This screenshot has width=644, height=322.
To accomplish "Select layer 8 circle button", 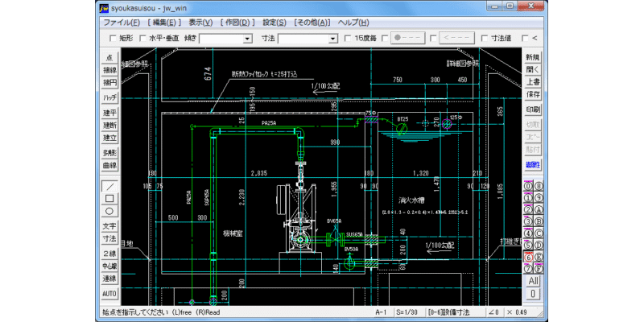I will tap(539, 186).
